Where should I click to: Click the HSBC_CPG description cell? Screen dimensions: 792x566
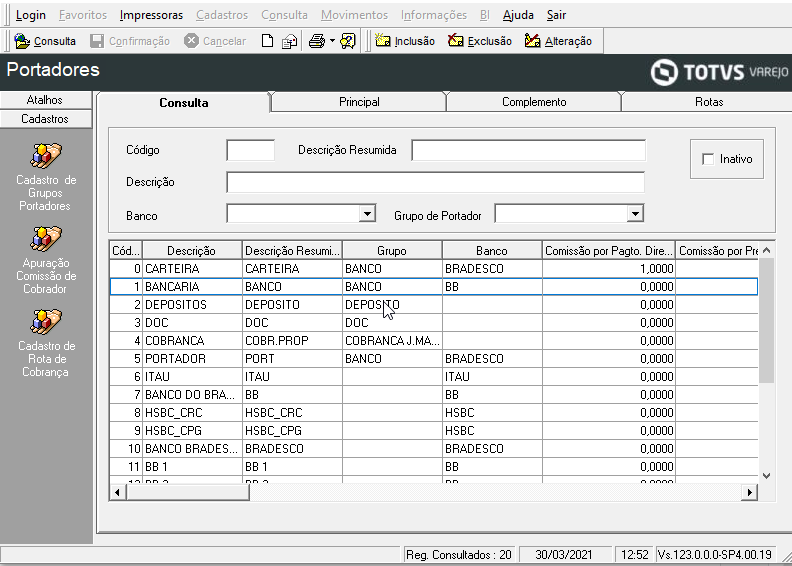pyautogui.click(x=192, y=431)
